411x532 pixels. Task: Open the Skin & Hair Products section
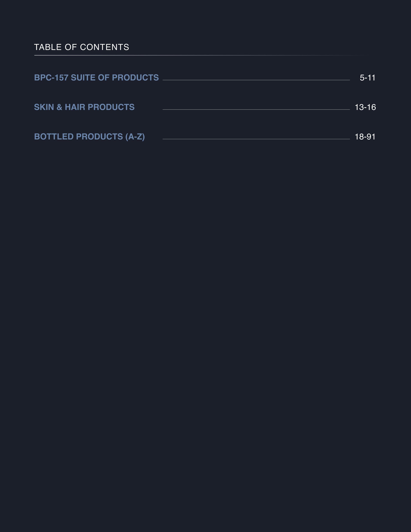click(84, 107)
